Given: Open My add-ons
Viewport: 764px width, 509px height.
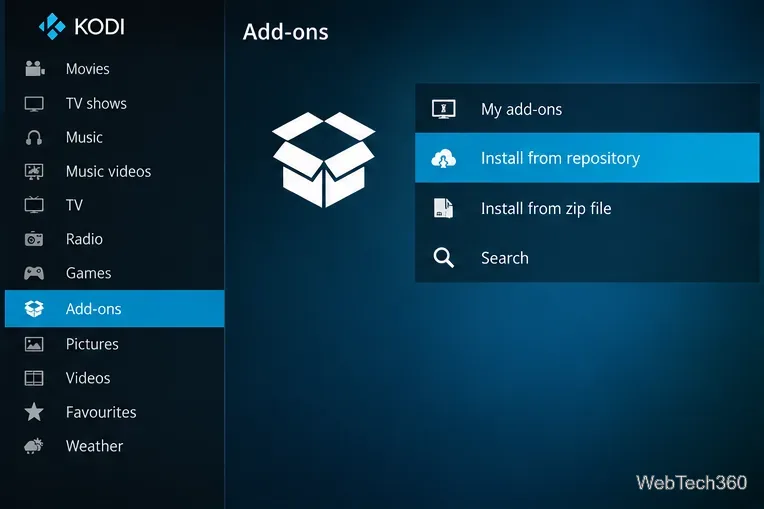Looking at the screenshot, I should pyautogui.click(x=587, y=109).
